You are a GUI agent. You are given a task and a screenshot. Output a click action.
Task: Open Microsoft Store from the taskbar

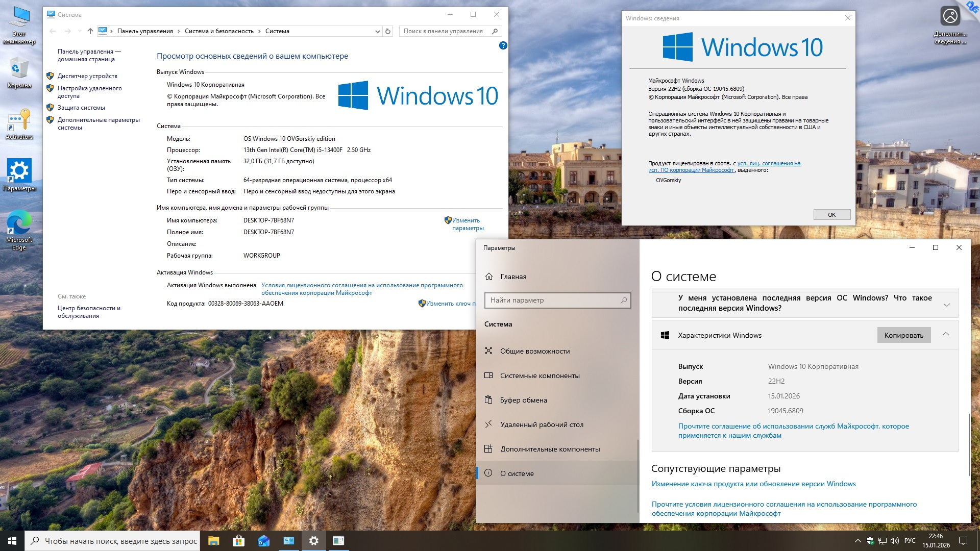[x=238, y=541]
